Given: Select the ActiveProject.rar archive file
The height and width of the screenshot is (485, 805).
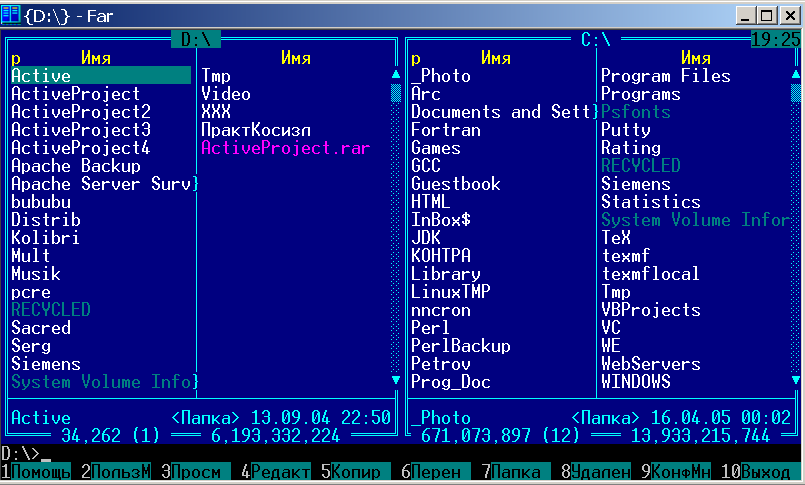Looking at the screenshot, I should tap(285, 148).
